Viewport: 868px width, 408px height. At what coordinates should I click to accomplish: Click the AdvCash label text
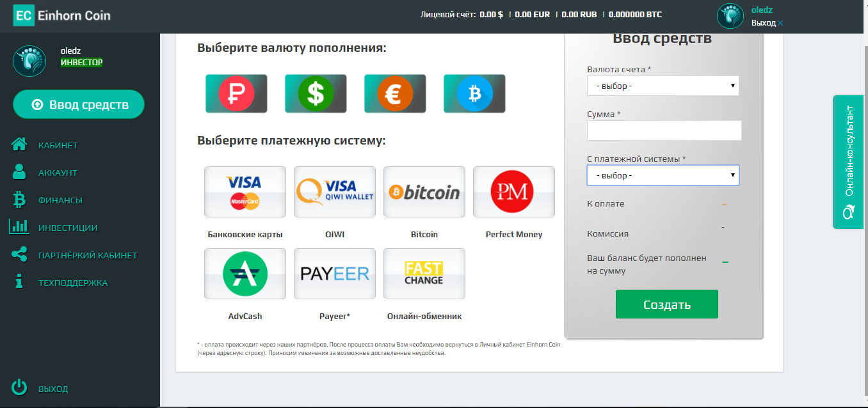click(245, 317)
